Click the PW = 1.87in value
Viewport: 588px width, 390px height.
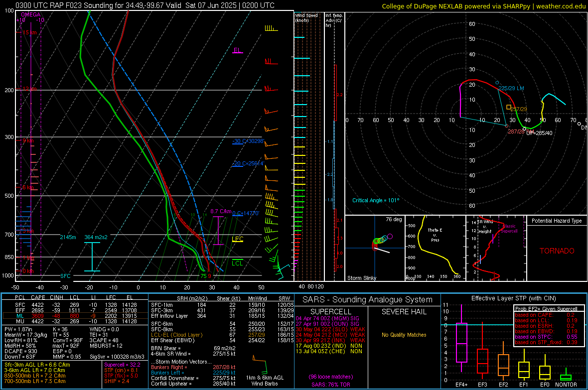point(20,329)
